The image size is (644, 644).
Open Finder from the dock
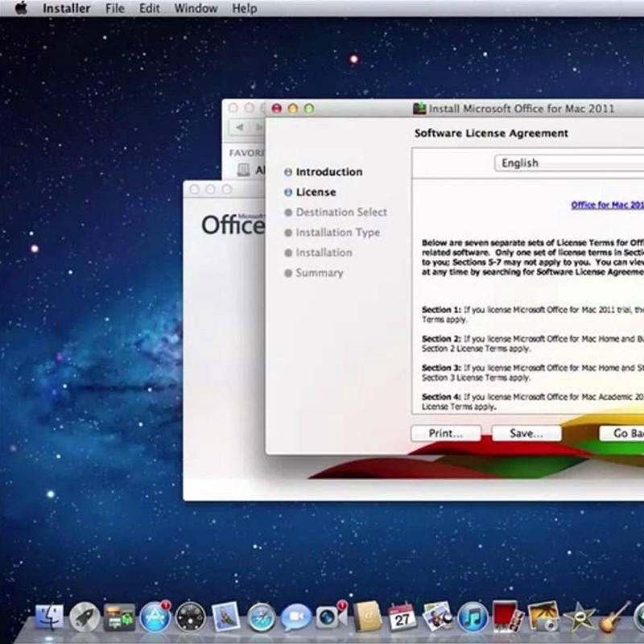point(49,617)
